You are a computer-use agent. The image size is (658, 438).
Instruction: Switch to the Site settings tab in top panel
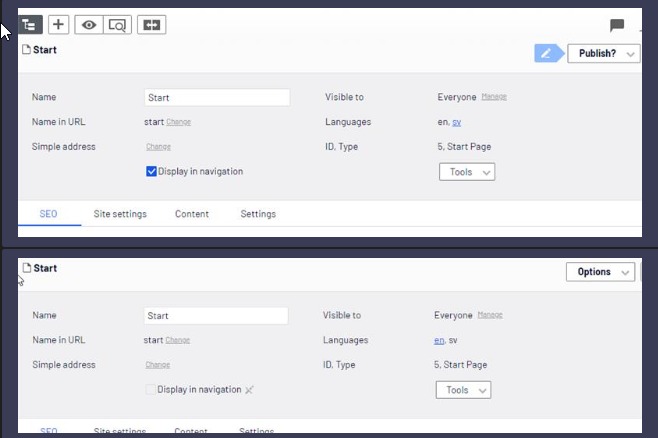[x=120, y=214]
